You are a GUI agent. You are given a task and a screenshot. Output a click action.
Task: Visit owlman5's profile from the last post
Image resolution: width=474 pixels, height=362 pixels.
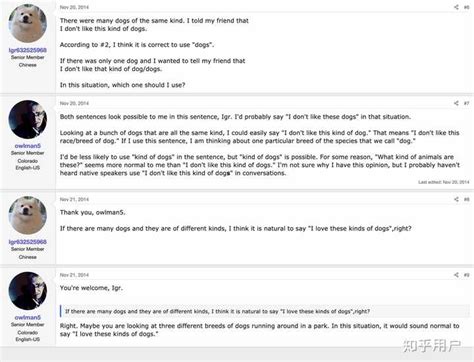(28, 317)
